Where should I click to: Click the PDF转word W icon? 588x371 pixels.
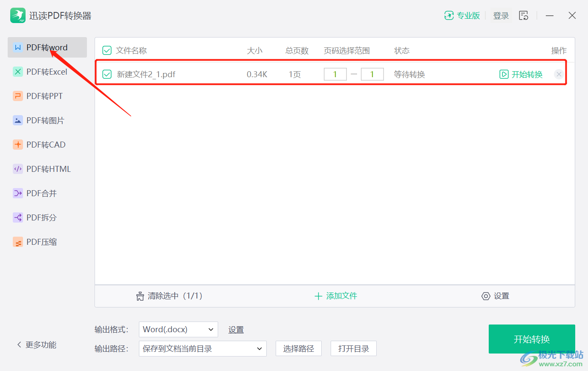pyautogui.click(x=18, y=47)
